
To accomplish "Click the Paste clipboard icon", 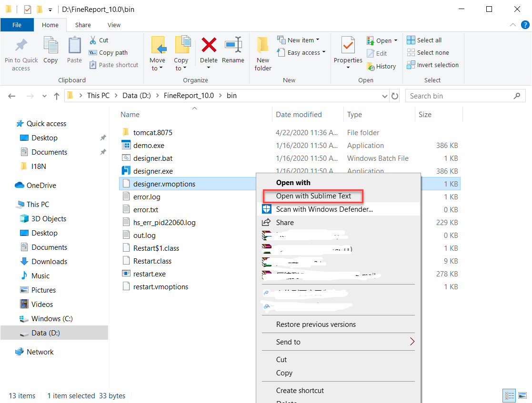I will point(74,45).
